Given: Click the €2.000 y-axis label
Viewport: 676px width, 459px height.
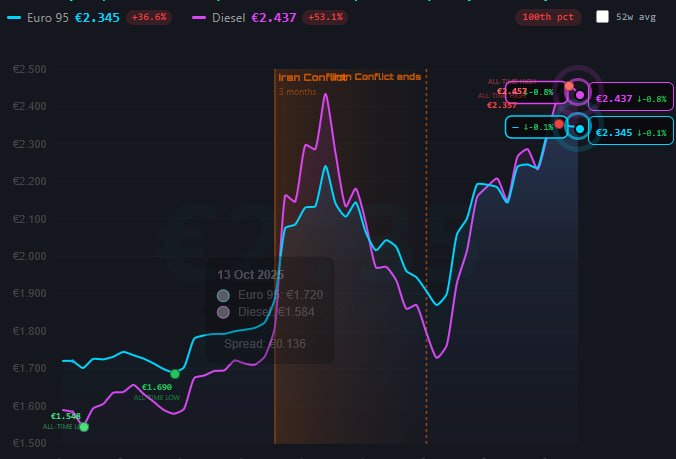Looking at the screenshot, I should coord(30,256).
